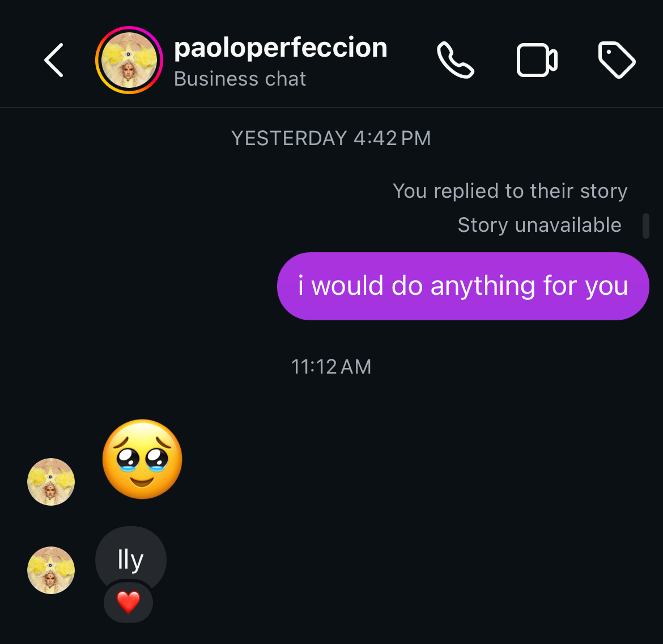The width and height of the screenshot is (663, 644).
Task: Start a voice call with paoloperfeccion
Action: [455, 60]
